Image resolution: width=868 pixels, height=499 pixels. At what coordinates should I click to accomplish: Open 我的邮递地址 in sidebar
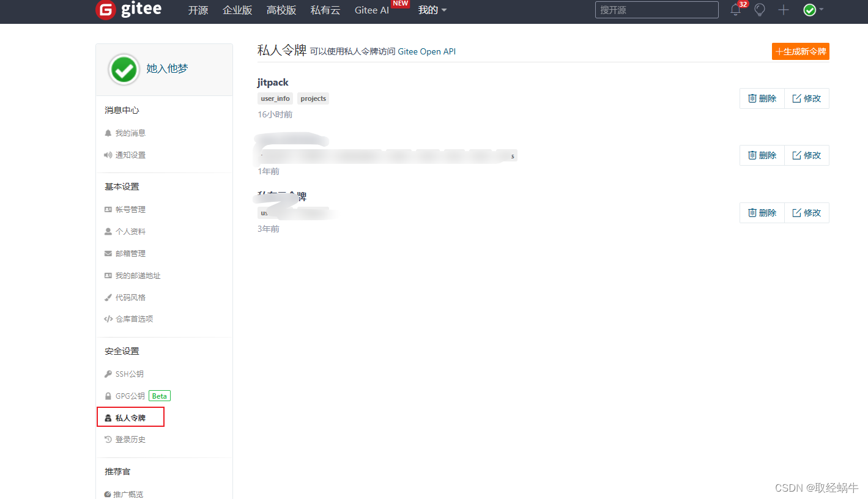pos(138,275)
